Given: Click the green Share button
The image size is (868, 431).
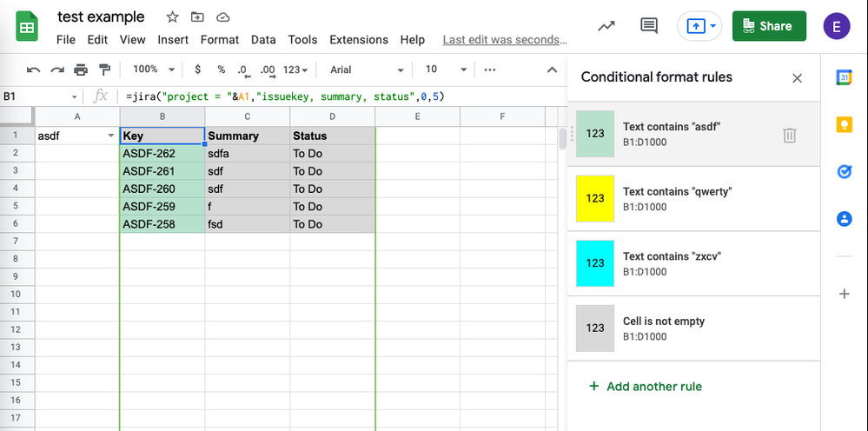Looking at the screenshot, I should 769,26.
